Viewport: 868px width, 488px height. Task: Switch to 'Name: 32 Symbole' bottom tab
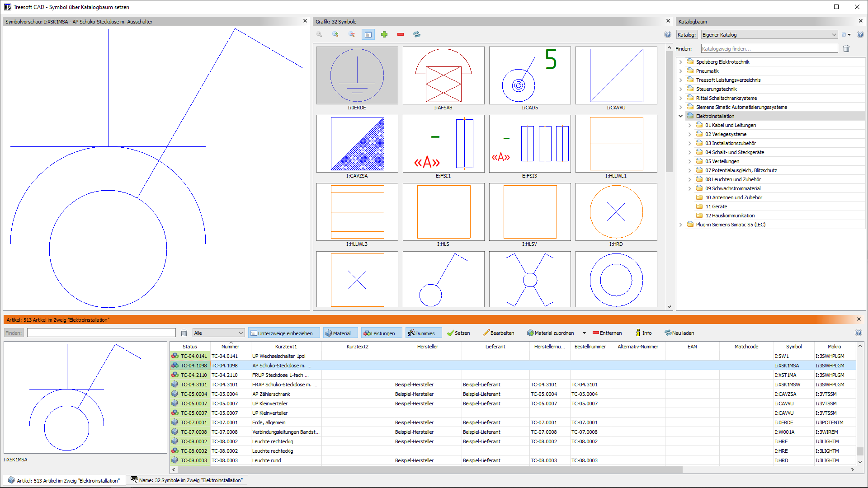coord(186,480)
